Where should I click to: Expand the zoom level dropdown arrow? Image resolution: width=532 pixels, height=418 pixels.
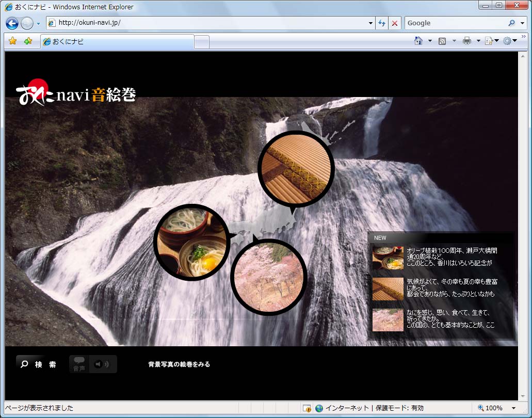tap(513, 408)
